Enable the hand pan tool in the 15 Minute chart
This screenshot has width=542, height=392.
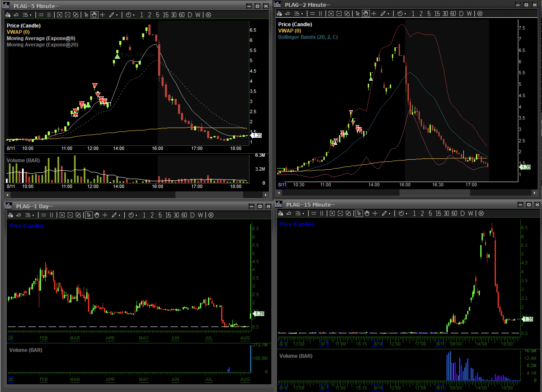click(x=367, y=214)
